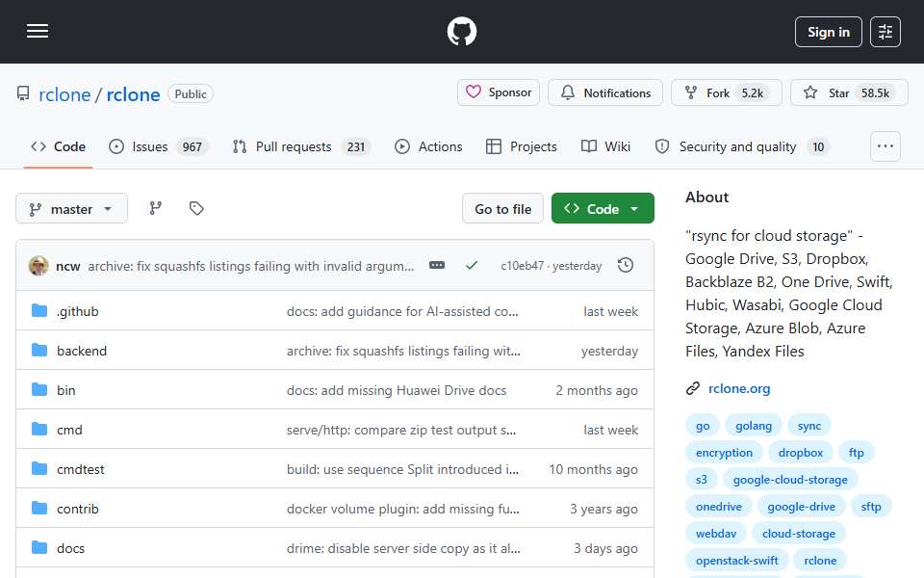Image resolution: width=924 pixels, height=578 pixels.
Task: Select the 'sync' topic tag
Action: click(x=809, y=426)
